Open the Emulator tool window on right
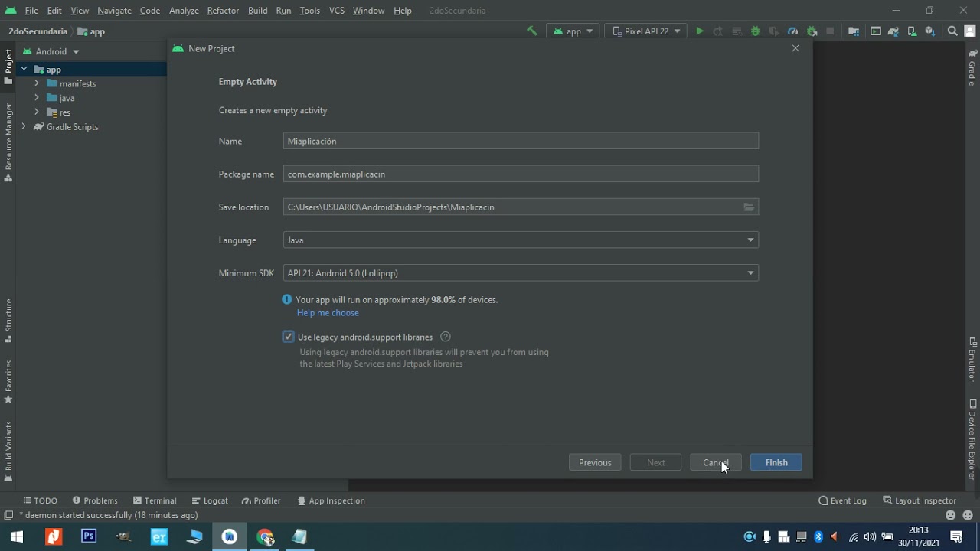The width and height of the screenshot is (980, 551). coord(972,359)
